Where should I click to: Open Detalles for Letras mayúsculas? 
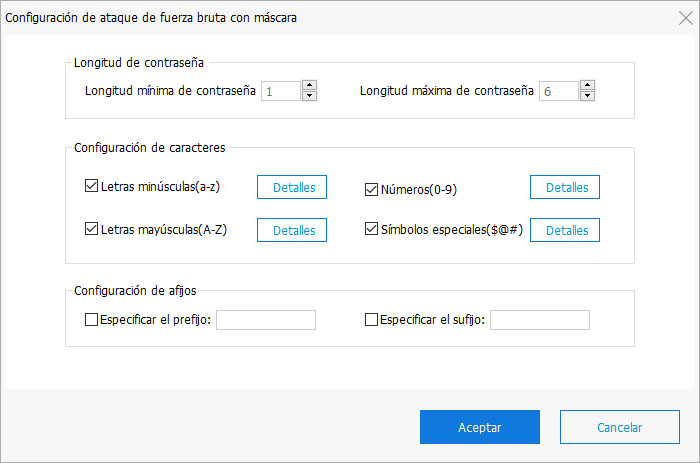(x=292, y=230)
